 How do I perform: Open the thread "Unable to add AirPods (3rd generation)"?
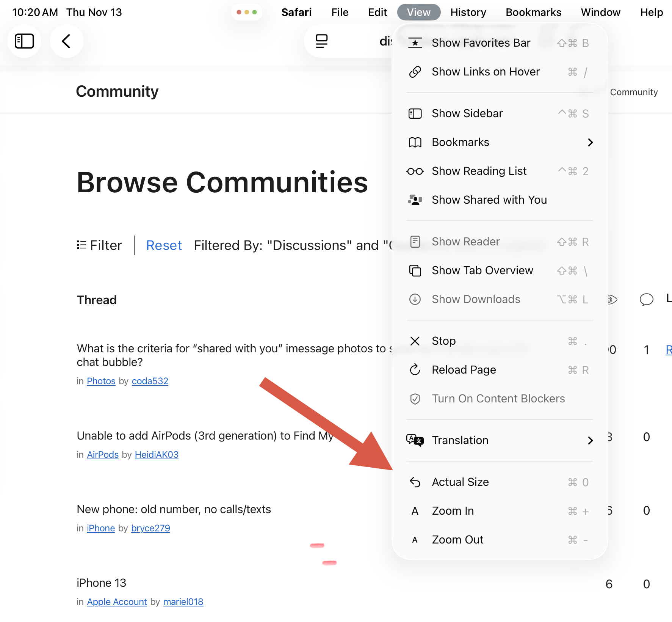(205, 436)
